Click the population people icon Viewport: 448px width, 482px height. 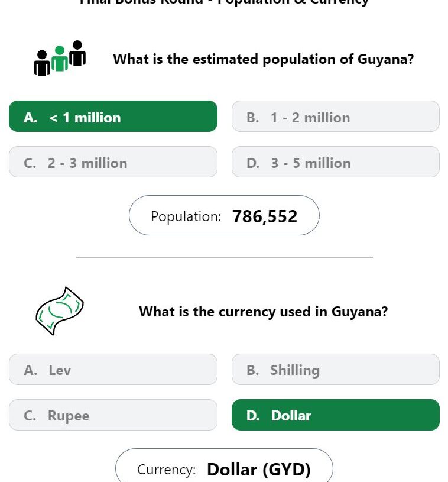point(60,58)
